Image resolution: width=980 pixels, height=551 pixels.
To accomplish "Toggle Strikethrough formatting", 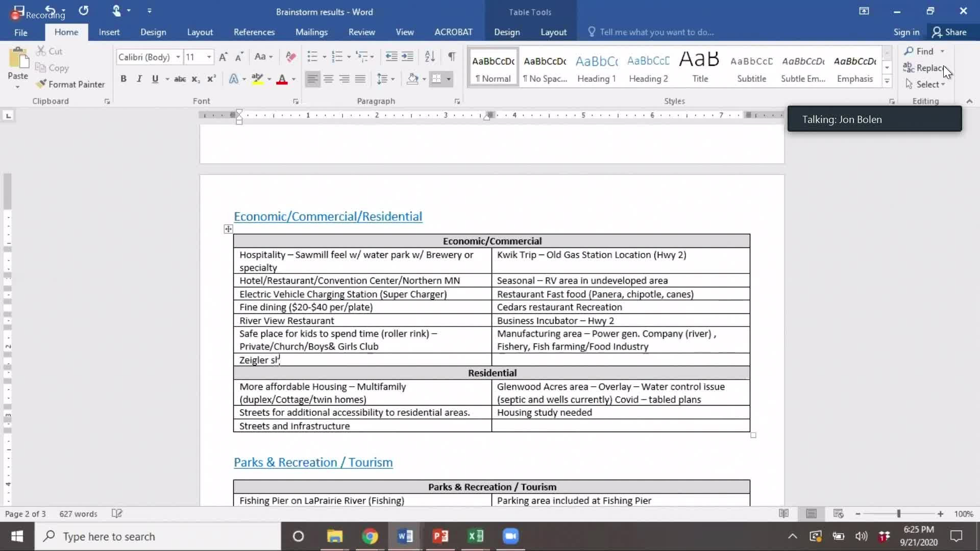I will (180, 79).
